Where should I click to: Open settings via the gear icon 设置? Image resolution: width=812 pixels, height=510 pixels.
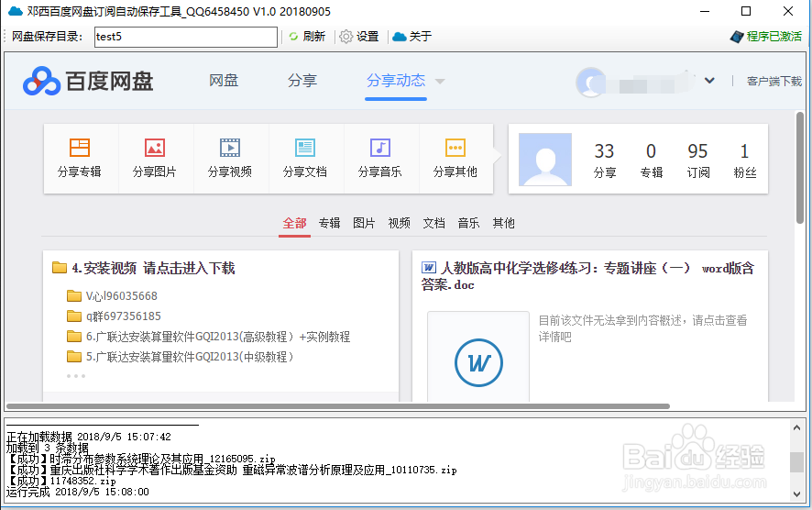coord(346,37)
